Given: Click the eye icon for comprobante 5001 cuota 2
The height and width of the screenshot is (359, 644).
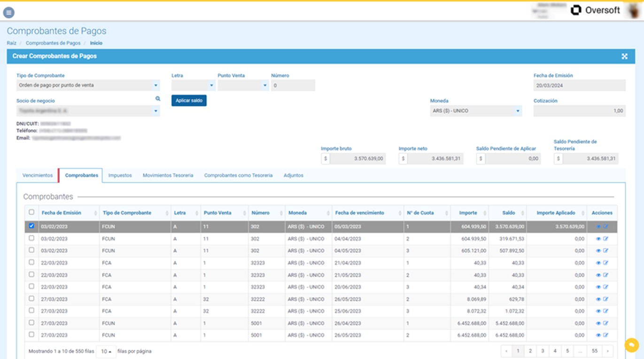Looking at the screenshot, I should pyautogui.click(x=598, y=336).
